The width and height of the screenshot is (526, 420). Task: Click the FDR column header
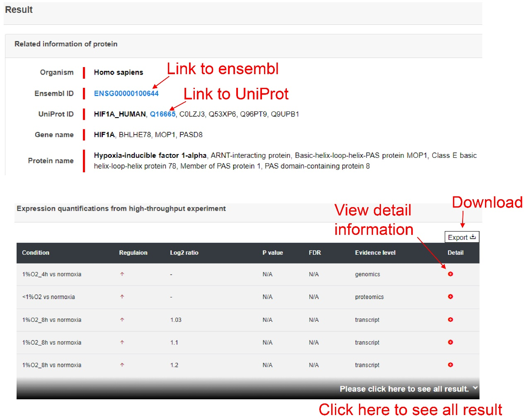pos(315,253)
